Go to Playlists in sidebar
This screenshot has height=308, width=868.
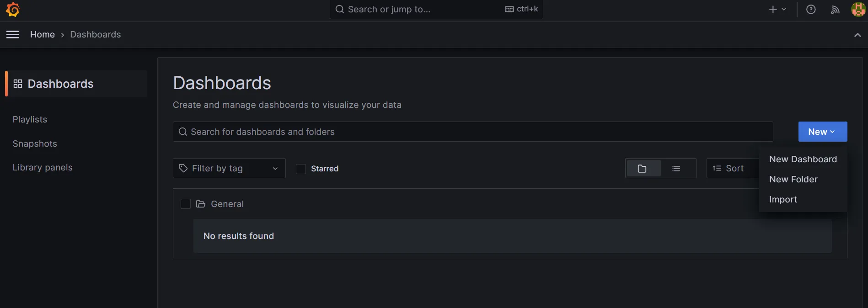(30, 119)
